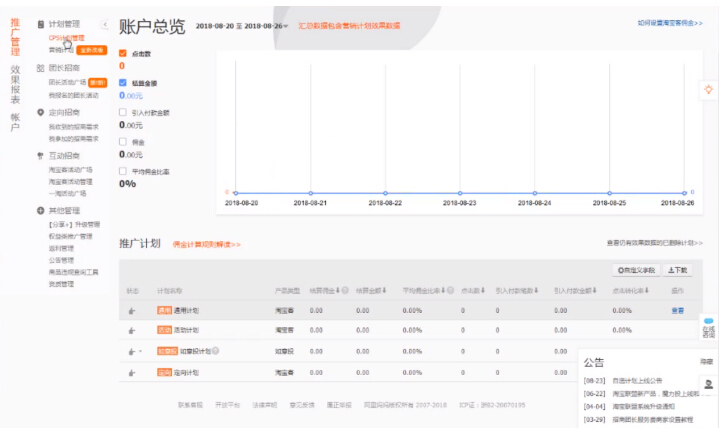Open the 自定义字段 column selector

[x=637, y=270]
